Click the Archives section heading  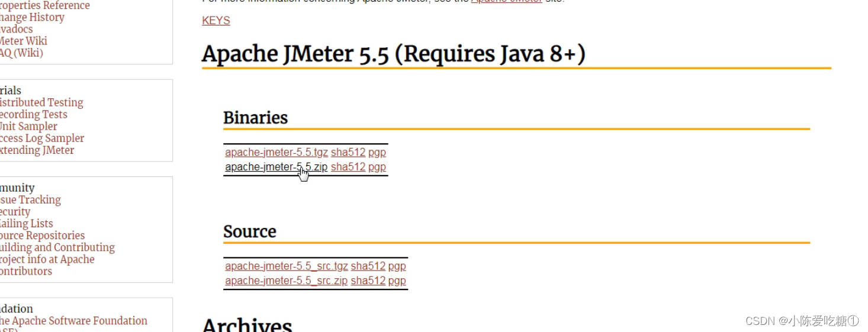click(247, 325)
